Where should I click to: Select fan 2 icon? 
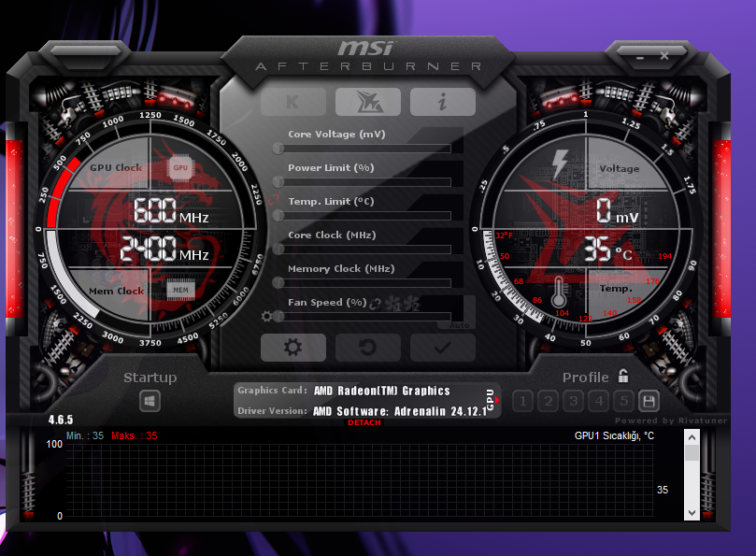[411, 304]
